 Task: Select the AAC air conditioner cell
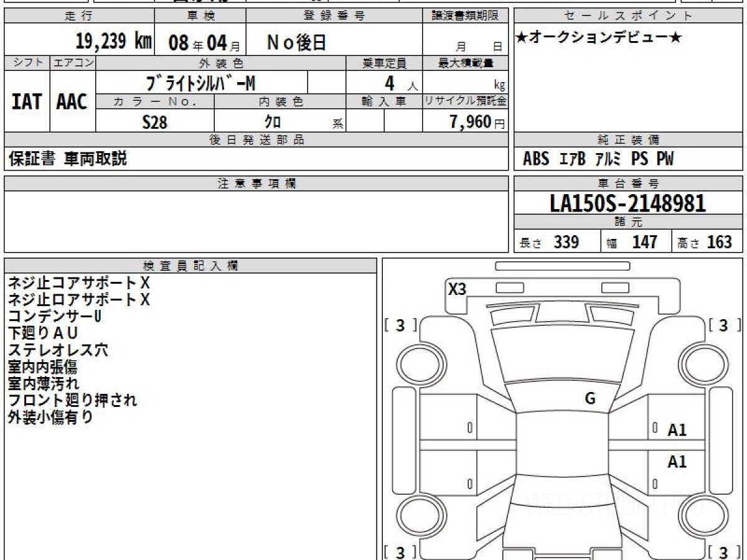(72, 102)
